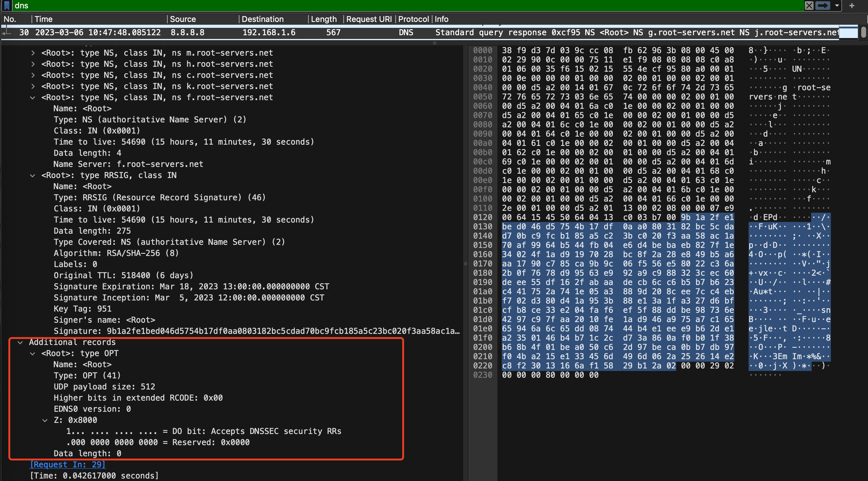Screen dimensions: 868x481
Task: Select the Time: 0.042617000 seconds line
Action: 94,476
